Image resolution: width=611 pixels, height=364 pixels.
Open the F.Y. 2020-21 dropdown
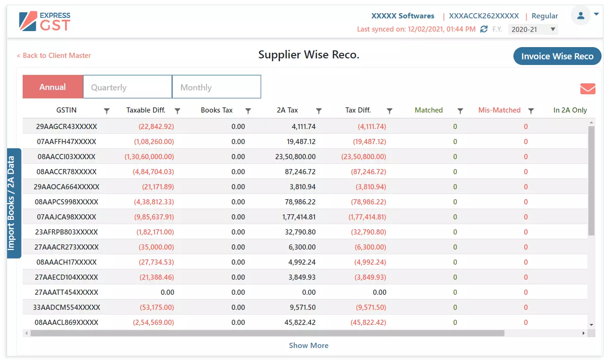click(x=533, y=29)
